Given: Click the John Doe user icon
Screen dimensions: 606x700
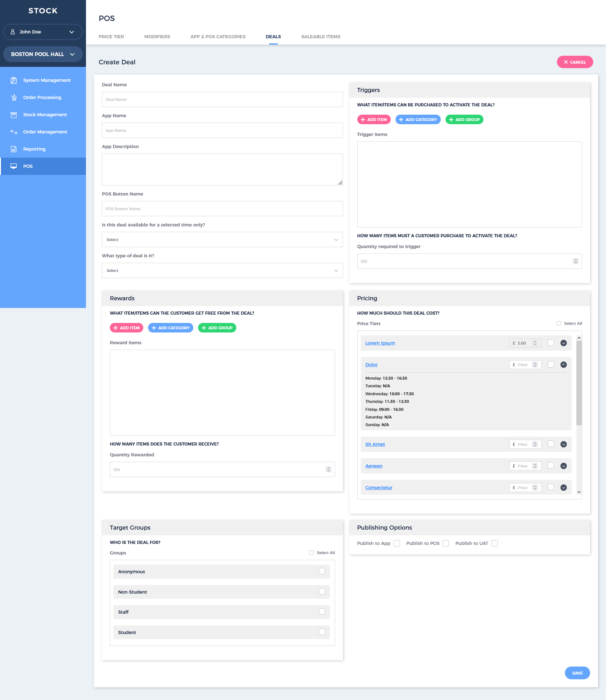Looking at the screenshot, I should 13,32.
